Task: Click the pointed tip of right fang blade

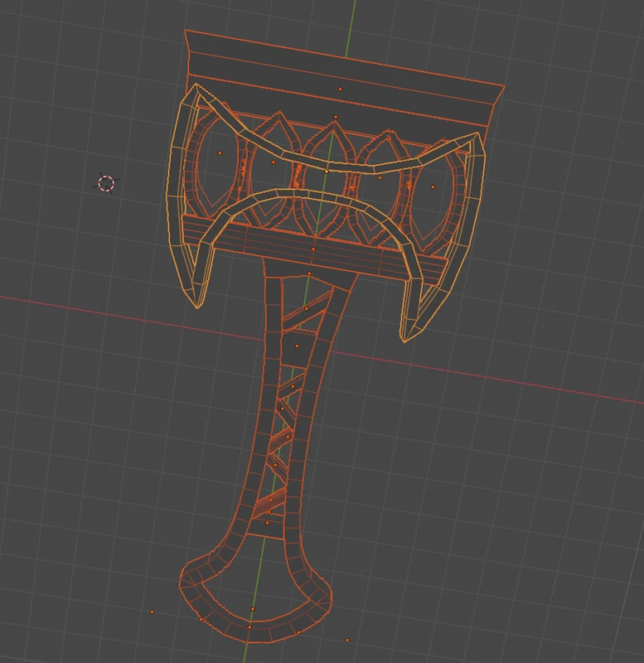Action: (x=404, y=340)
